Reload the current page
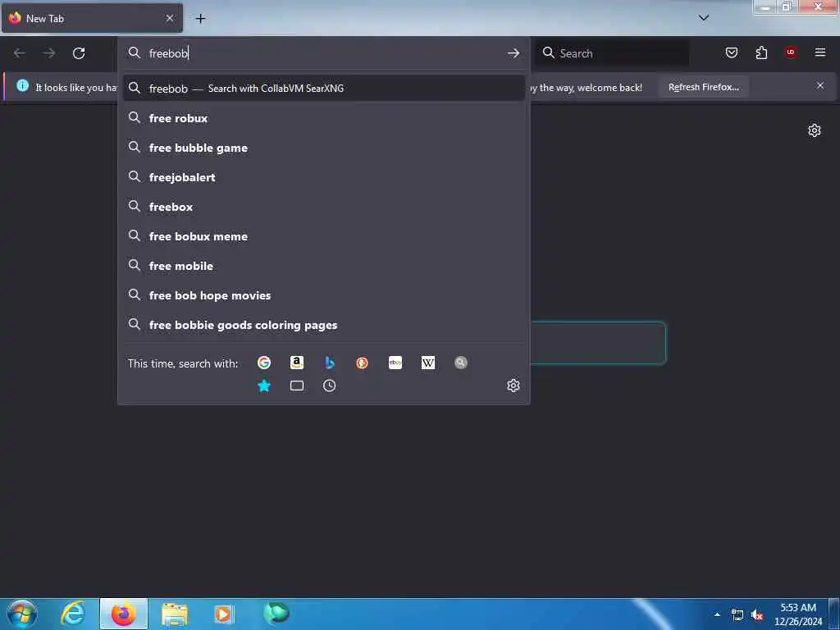840x630 pixels. click(79, 53)
